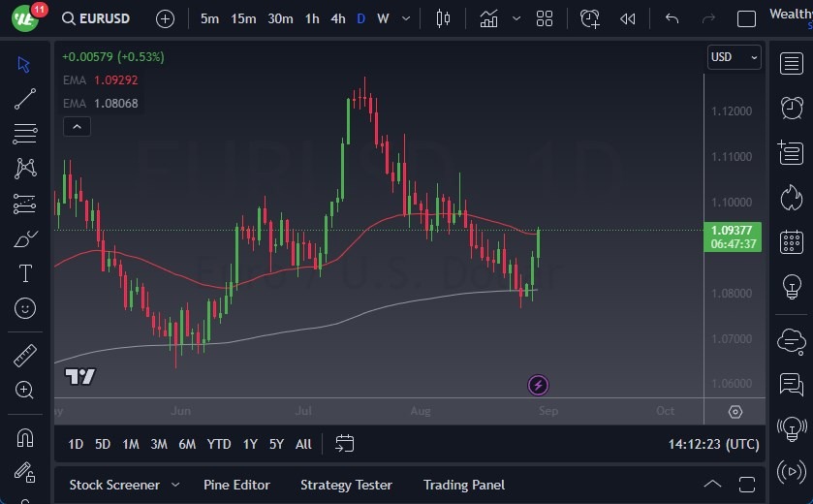Select the trend line drawing tool
Image resolution: width=813 pixels, height=504 pixels.
pos(25,98)
